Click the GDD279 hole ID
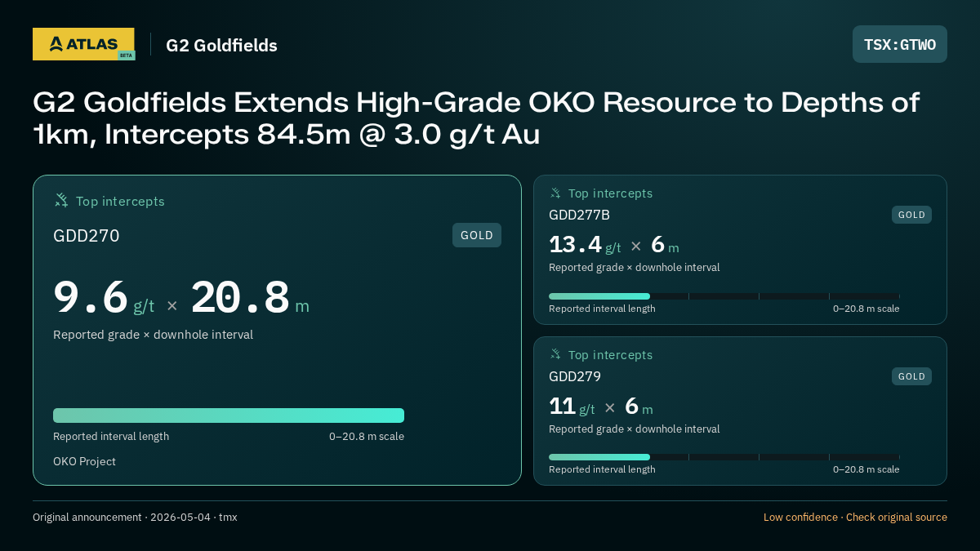Screen dimensions: 980x551 (575, 376)
